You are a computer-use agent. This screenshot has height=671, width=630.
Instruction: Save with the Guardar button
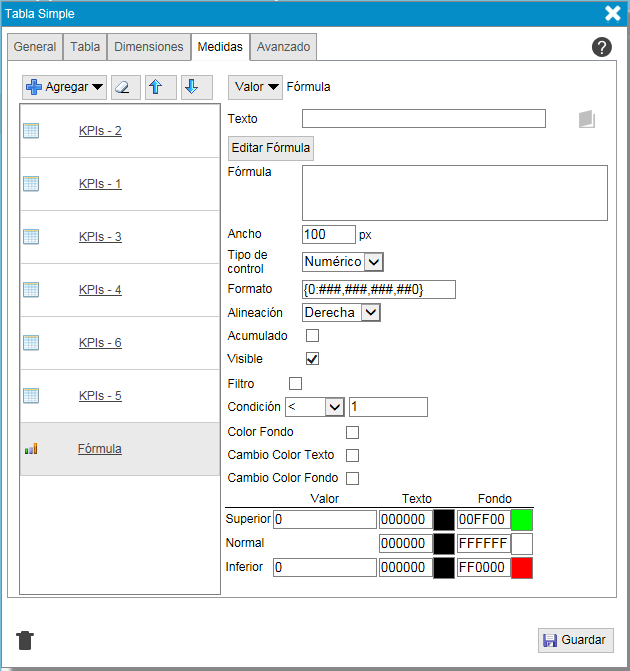point(575,640)
